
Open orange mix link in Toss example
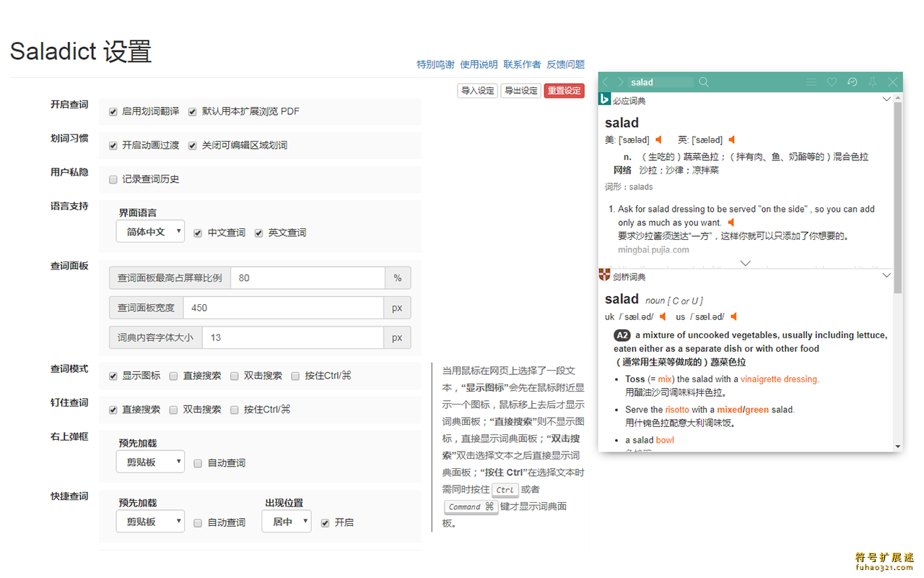(x=665, y=379)
